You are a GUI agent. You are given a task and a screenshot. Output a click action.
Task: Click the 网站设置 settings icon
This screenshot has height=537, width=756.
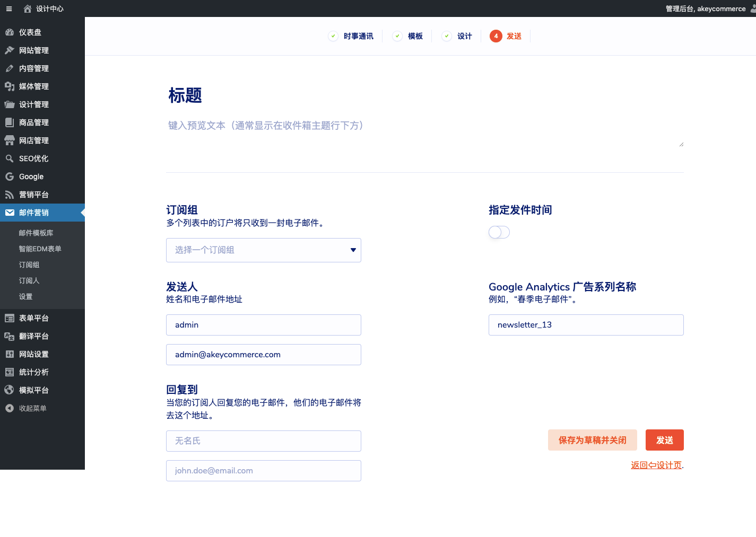10,354
